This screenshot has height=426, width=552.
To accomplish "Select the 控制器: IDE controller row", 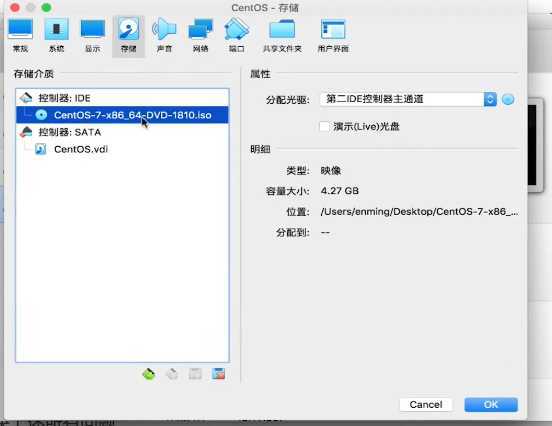I will [x=122, y=98].
